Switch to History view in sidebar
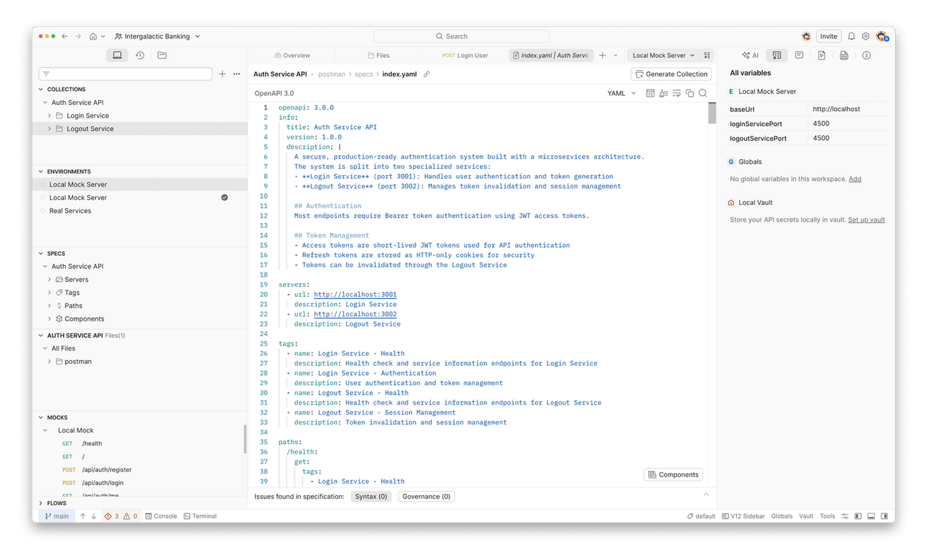Viewport: 927px width, 560px height. (140, 55)
